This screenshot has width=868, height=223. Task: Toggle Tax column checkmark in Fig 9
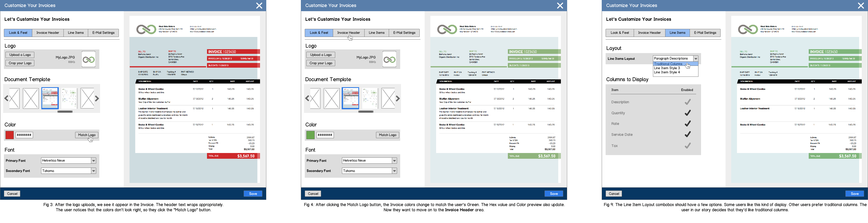point(688,146)
